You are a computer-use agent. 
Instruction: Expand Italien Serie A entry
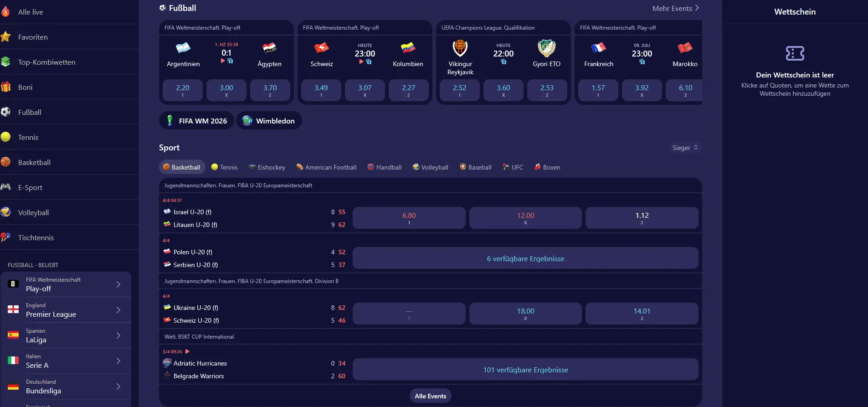66,361
